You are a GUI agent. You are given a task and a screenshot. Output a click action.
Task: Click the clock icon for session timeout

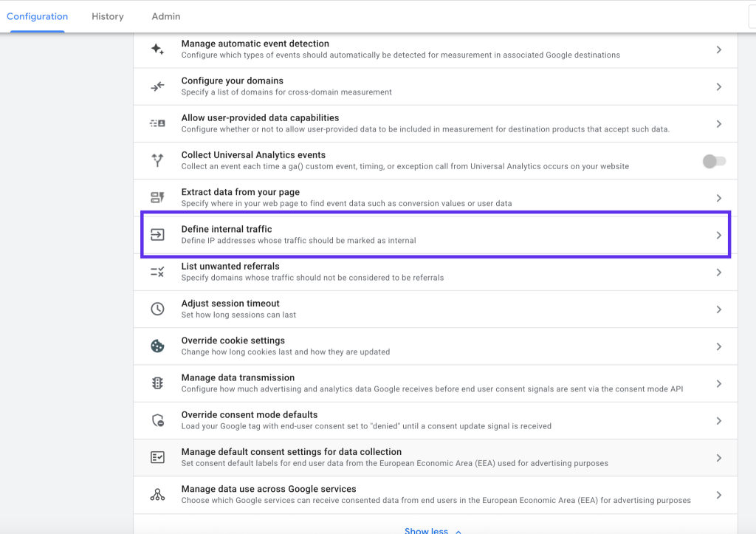pyautogui.click(x=157, y=309)
